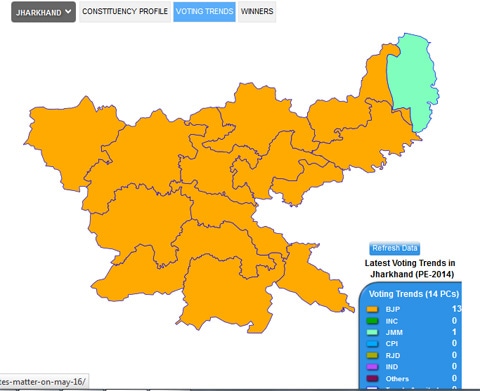This screenshot has height=391, width=480.
Task: Click the green INC legend swatch
Action: (x=372, y=321)
